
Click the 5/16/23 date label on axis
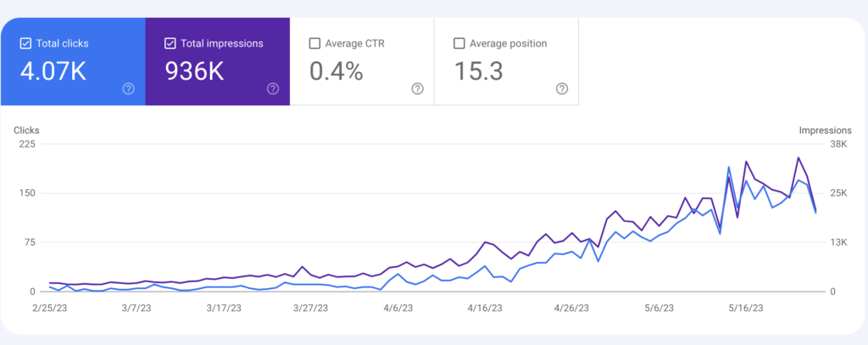point(746,309)
